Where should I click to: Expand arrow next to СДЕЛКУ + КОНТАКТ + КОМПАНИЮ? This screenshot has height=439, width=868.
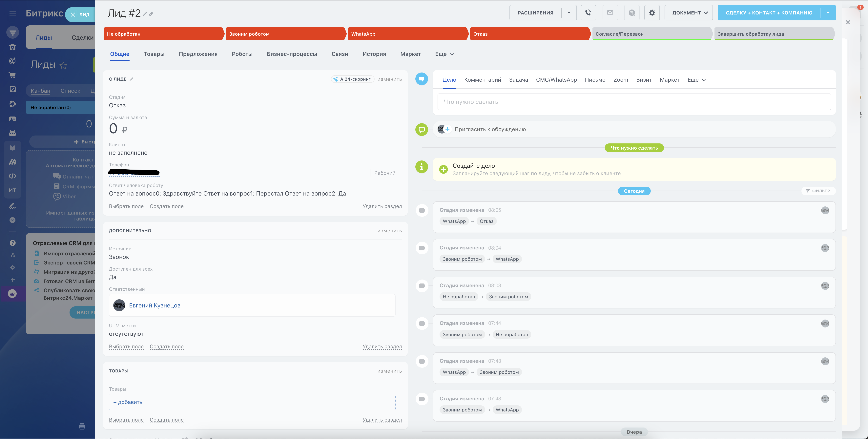coord(828,13)
